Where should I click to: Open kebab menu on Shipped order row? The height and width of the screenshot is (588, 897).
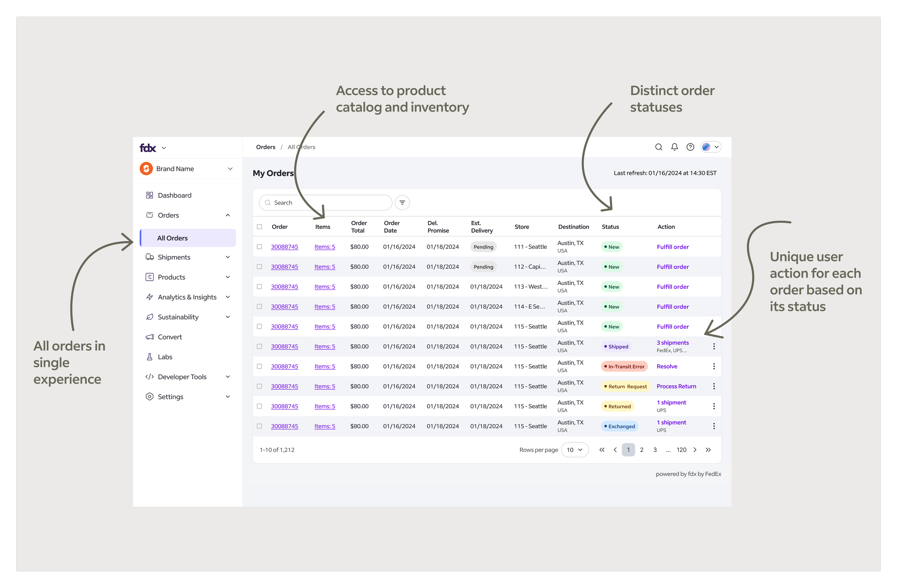click(x=713, y=346)
